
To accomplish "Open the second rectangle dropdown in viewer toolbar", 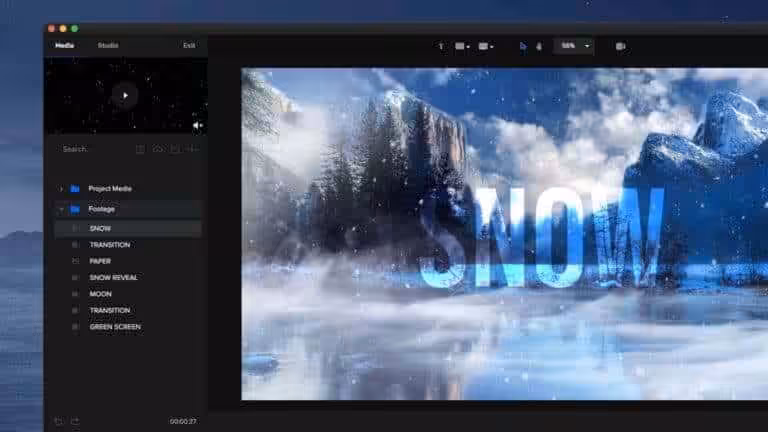I will tap(488, 46).
